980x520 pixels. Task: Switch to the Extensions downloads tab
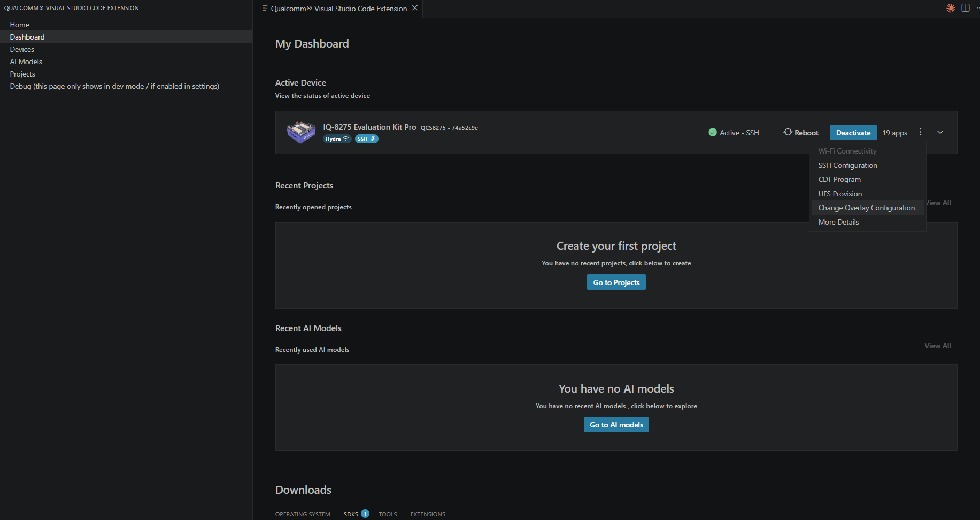point(428,514)
